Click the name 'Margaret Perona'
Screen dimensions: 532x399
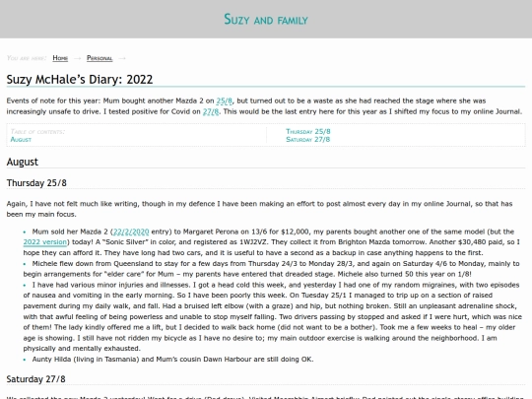tap(211, 232)
